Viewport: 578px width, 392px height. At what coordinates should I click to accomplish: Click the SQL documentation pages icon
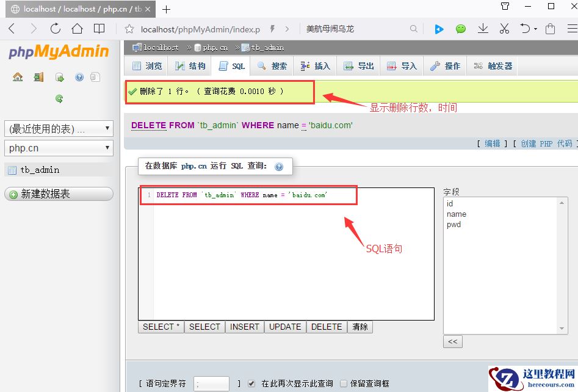95,77
